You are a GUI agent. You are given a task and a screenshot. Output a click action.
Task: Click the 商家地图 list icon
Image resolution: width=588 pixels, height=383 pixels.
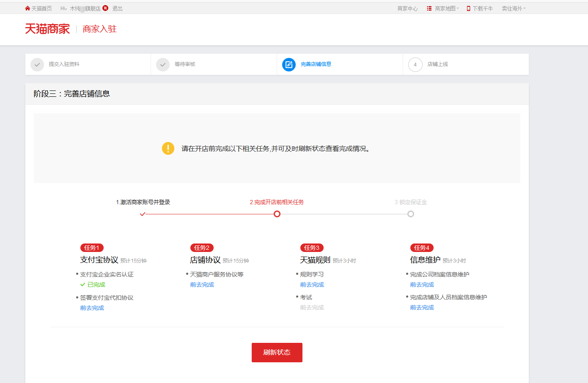(x=429, y=8)
